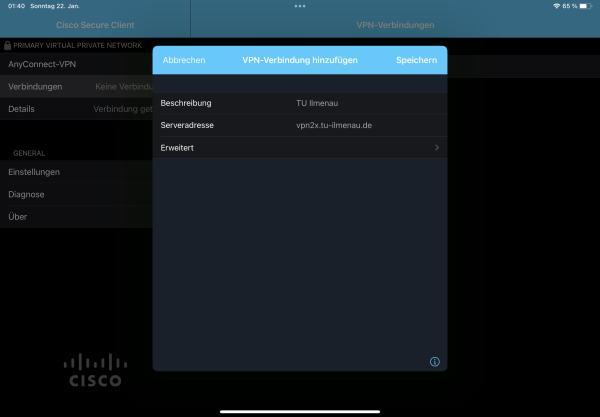Image resolution: width=600 pixels, height=417 pixels.
Task: Click the GENERAL section header
Action: (x=29, y=153)
